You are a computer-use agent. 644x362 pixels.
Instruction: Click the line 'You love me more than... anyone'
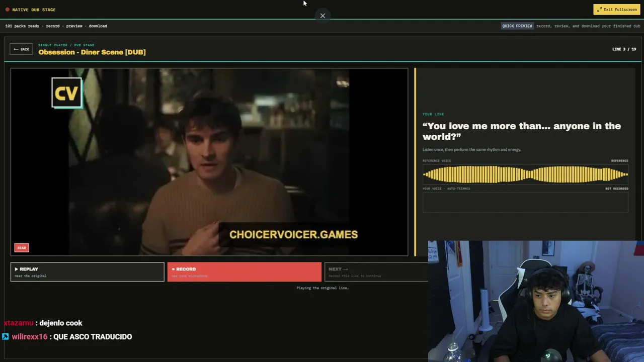tap(522, 131)
